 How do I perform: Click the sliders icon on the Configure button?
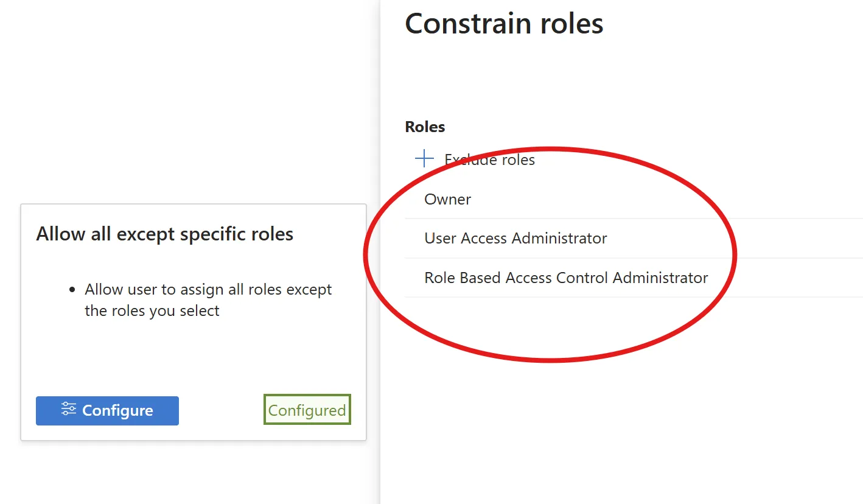point(69,410)
